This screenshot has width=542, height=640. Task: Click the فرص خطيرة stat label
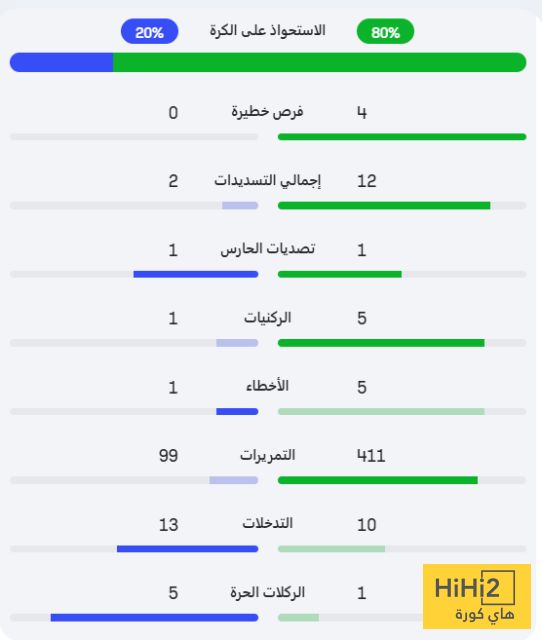267,111
